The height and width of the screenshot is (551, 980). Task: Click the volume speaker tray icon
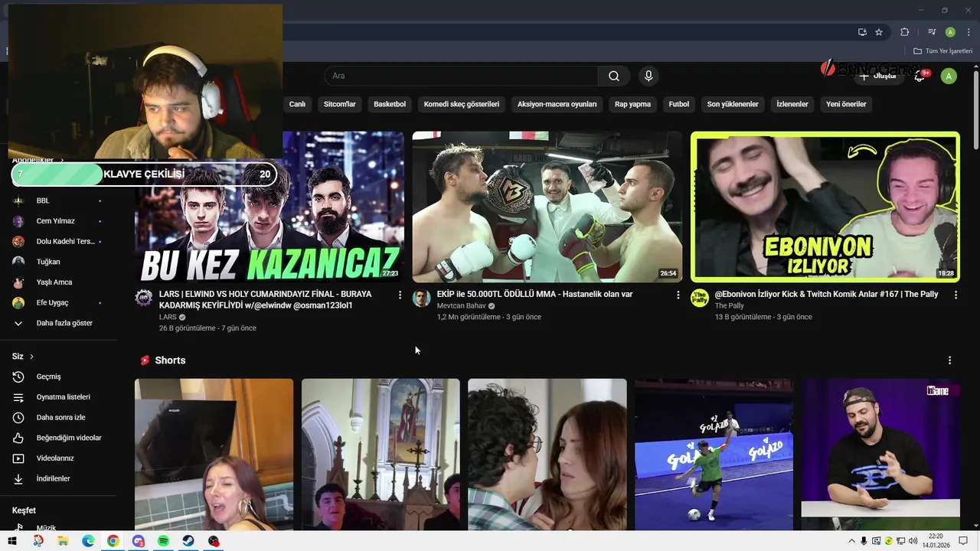coord(913,541)
